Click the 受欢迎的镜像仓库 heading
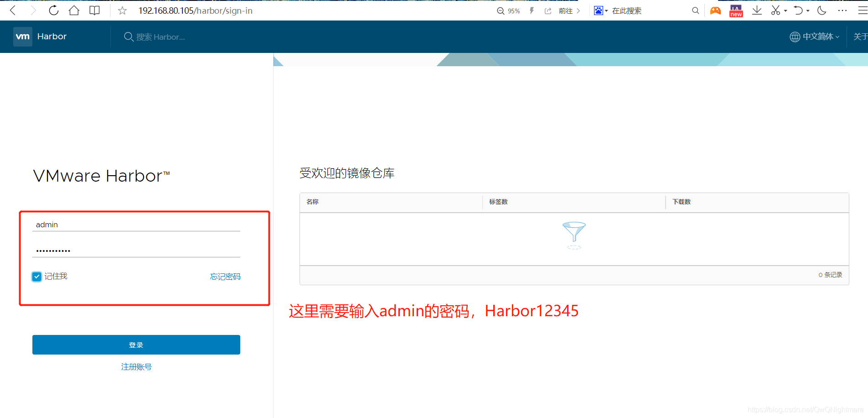The height and width of the screenshot is (418, 868). pos(347,173)
